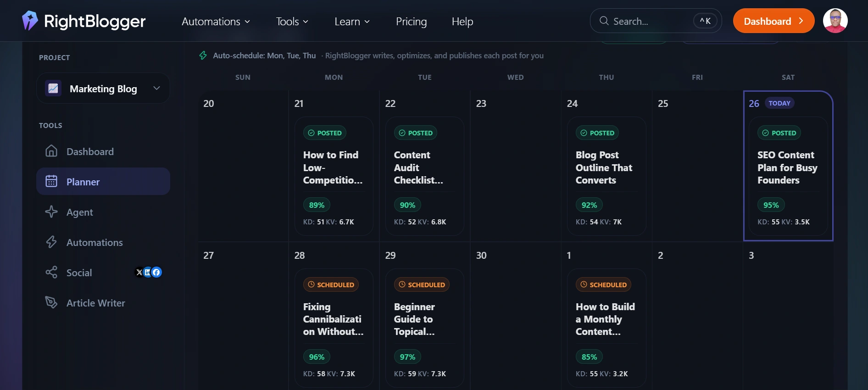Click the 97% score badge

coord(407,357)
